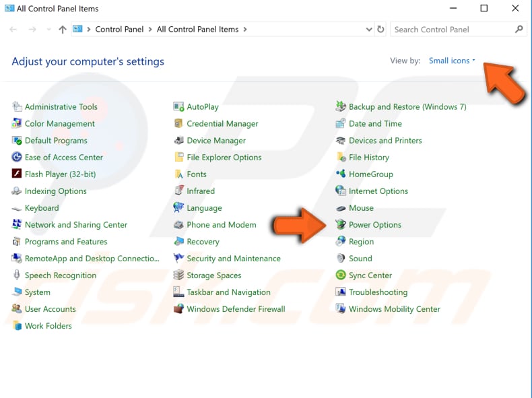Click the Indexing Options icon
This screenshot has height=398, width=532.
[x=17, y=191]
